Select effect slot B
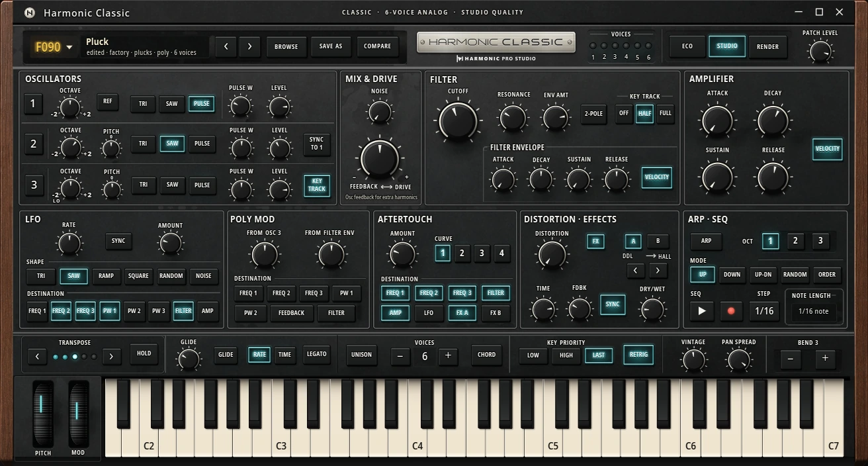The image size is (868, 466). click(657, 242)
